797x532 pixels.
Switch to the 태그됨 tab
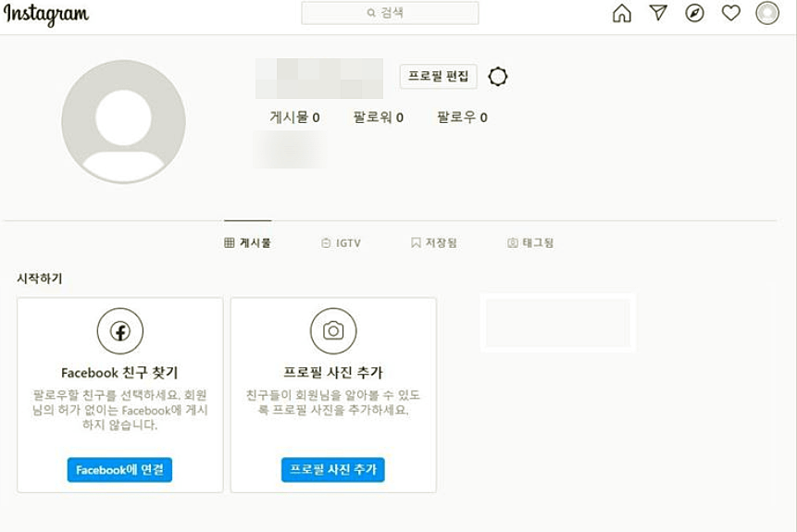530,243
